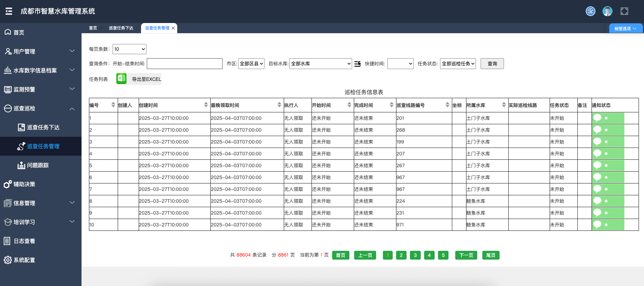
Task: Click the 巡查巡检 circle icon
Action: click(x=8, y=108)
